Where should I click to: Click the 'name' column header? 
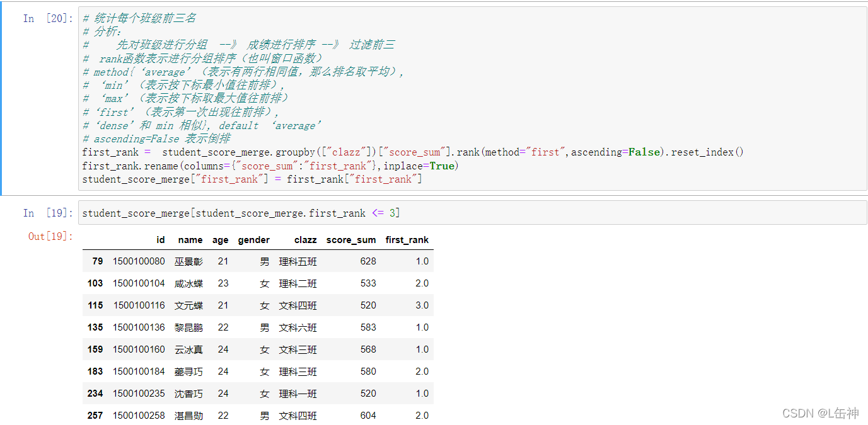pyautogui.click(x=190, y=240)
